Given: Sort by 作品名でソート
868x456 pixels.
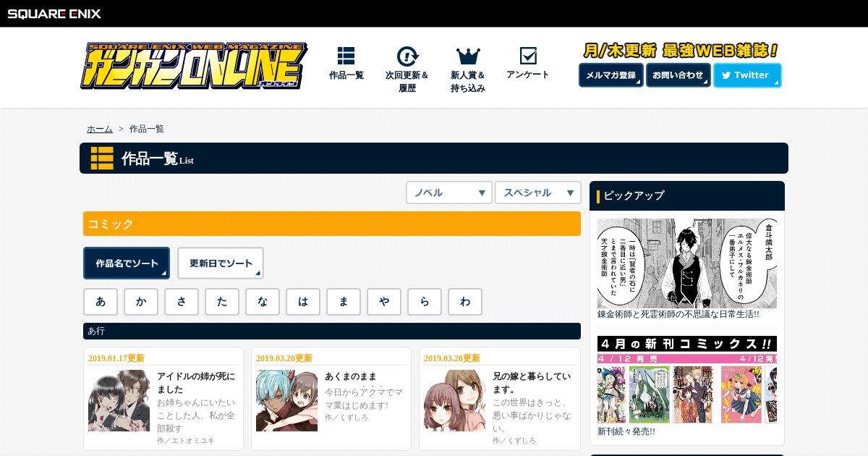Looking at the screenshot, I should pos(127,263).
